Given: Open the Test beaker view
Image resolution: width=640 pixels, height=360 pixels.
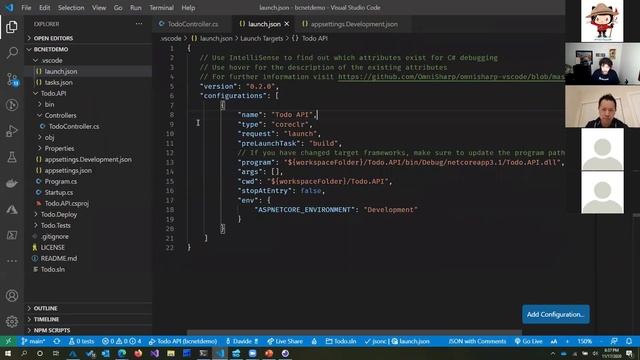Looking at the screenshot, I should (x=12, y=157).
